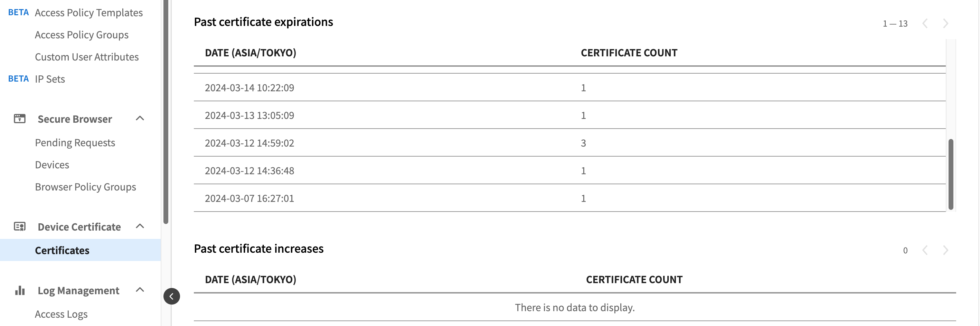Select the 2024-03-12 14:59:02 expiration row
The width and height of the screenshot is (980, 326).
pyautogui.click(x=569, y=143)
